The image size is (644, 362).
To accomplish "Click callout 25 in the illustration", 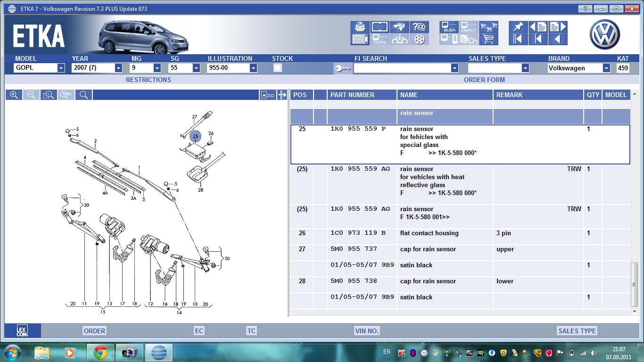I will tap(195, 137).
